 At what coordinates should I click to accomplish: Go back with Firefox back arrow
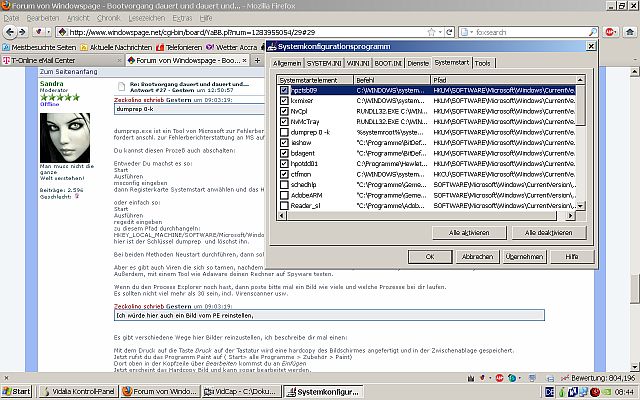[x=10, y=32]
